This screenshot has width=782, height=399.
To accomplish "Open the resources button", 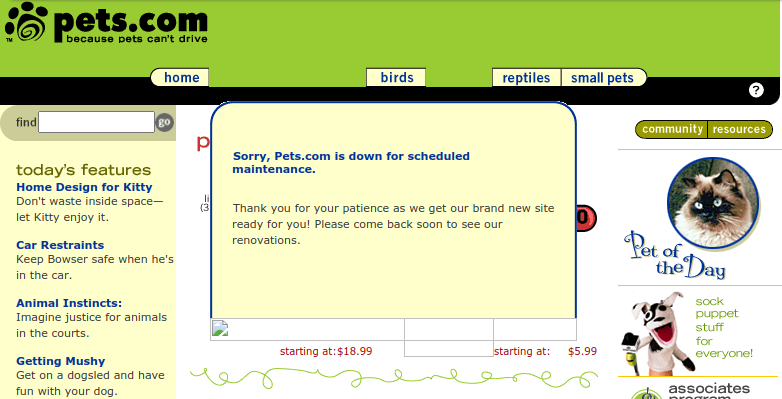I will pos(740,129).
